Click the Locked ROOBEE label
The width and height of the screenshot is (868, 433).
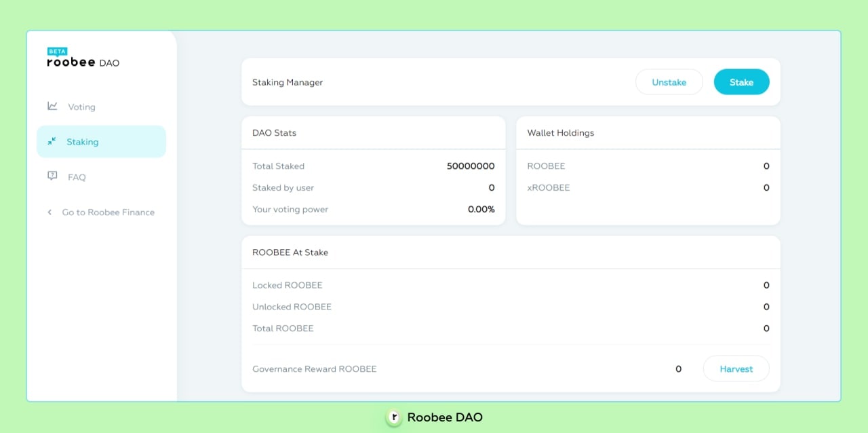288,286
